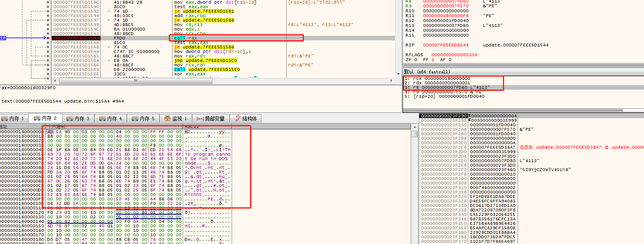Click RIP register value 000007FEEE5D15A4

[x=445, y=45]
